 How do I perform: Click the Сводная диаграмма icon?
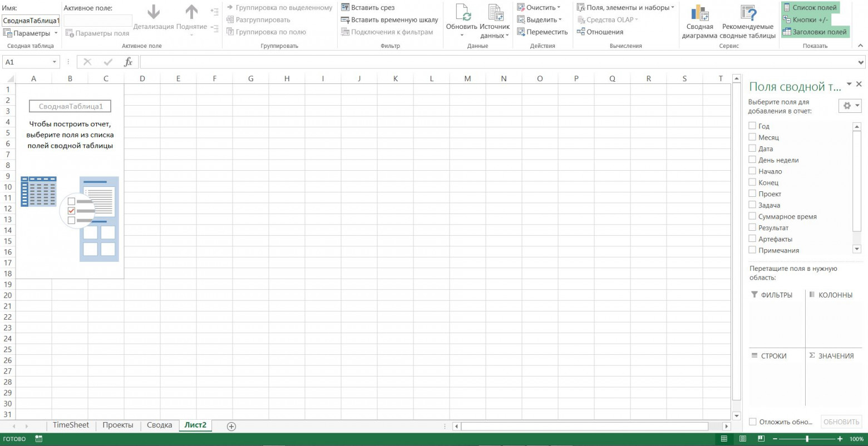[699, 14]
